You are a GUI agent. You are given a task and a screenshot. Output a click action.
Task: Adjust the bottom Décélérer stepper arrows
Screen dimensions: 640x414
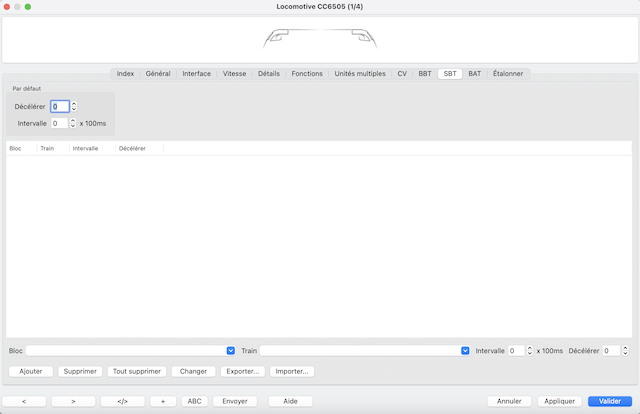tap(626, 351)
